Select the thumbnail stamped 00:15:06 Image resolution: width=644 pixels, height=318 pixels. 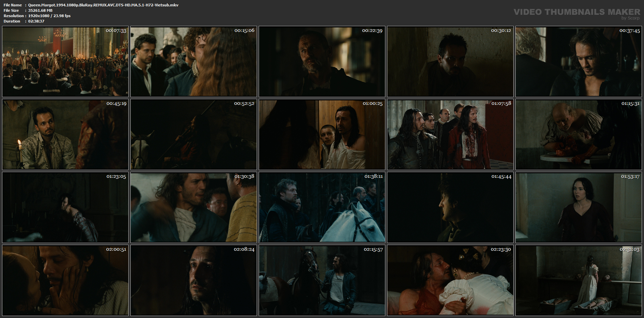pos(194,62)
